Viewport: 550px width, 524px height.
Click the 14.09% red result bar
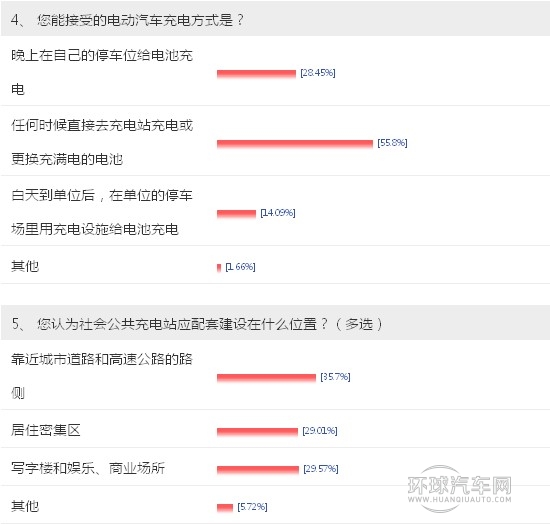point(236,213)
